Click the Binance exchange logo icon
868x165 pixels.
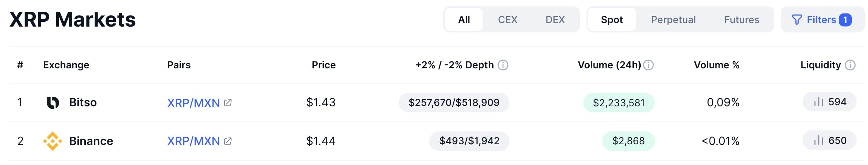pyautogui.click(x=53, y=141)
